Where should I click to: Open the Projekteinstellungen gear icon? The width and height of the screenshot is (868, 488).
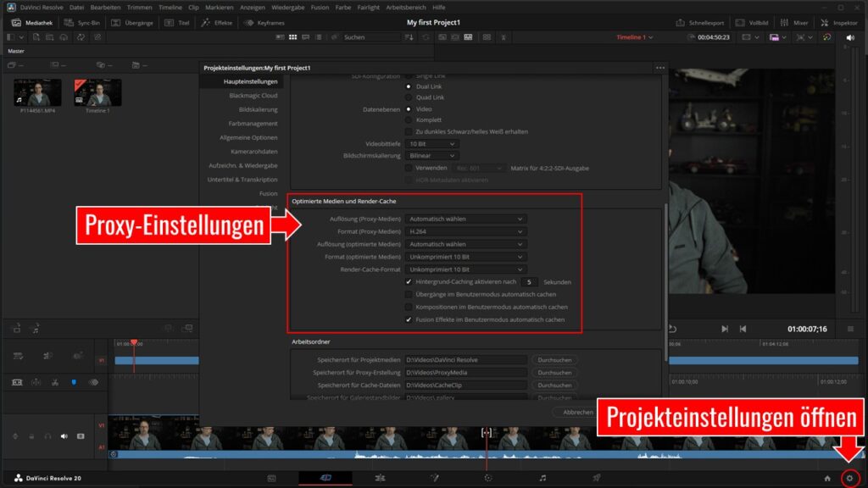(x=852, y=478)
